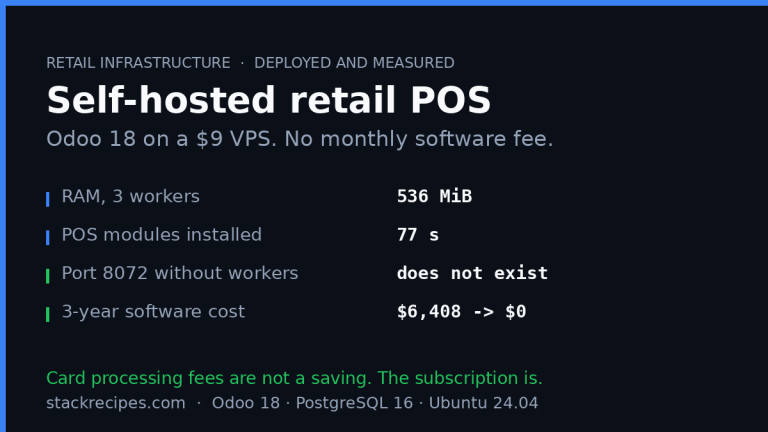Click 'Odoo 18 · PostgreSQL 16 · Ubuntu 24.04' footer text
The width and height of the screenshot is (768, 432).
[x=375, y=404]
